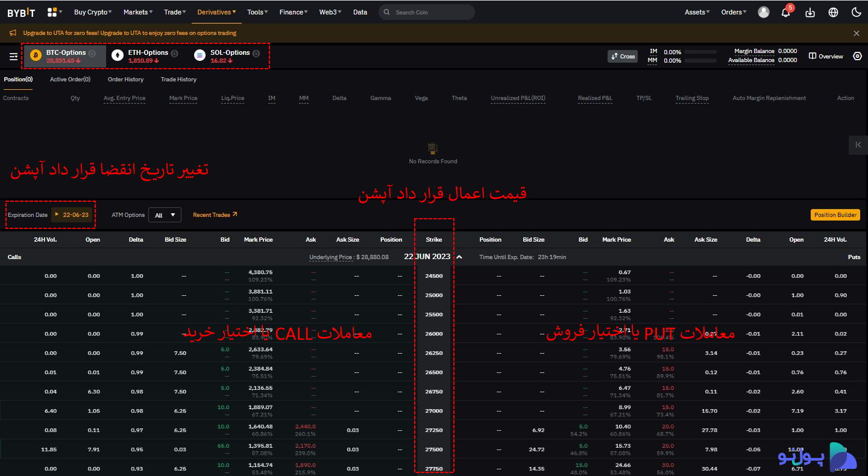868x476 pixels.
Task: Click call ask 2,440.0 for 27250 strike
Action: coord(304,427)
